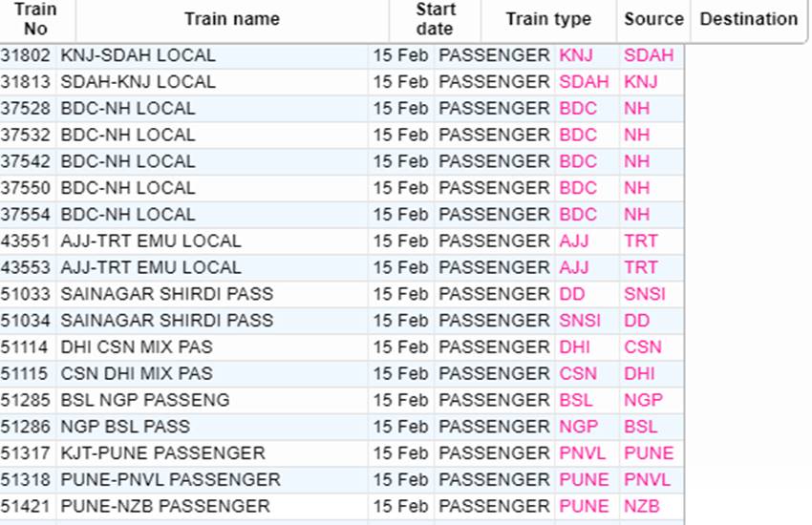Screen dimensions: 812x525
Task: Click the BDC link for train 37554
Action: 577,214
